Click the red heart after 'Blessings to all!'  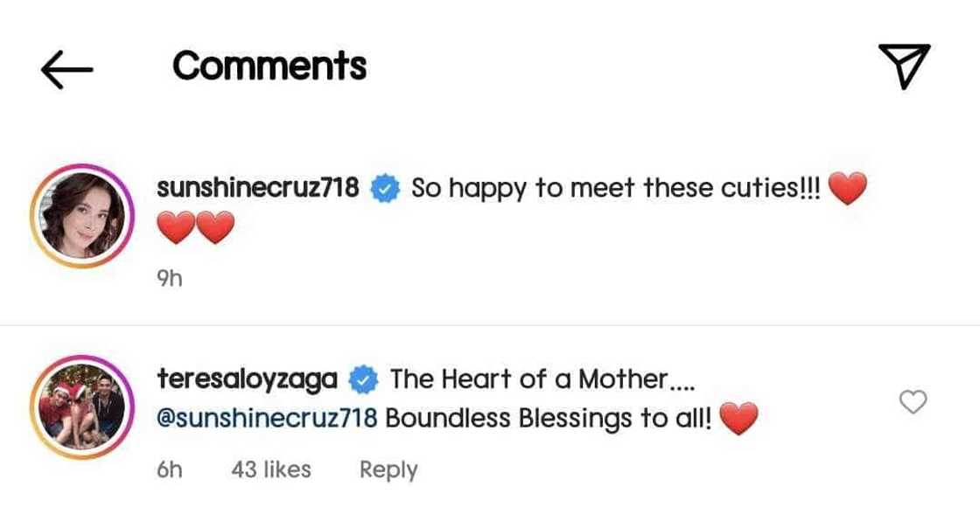pyautogui.click(x=738, y=419)
